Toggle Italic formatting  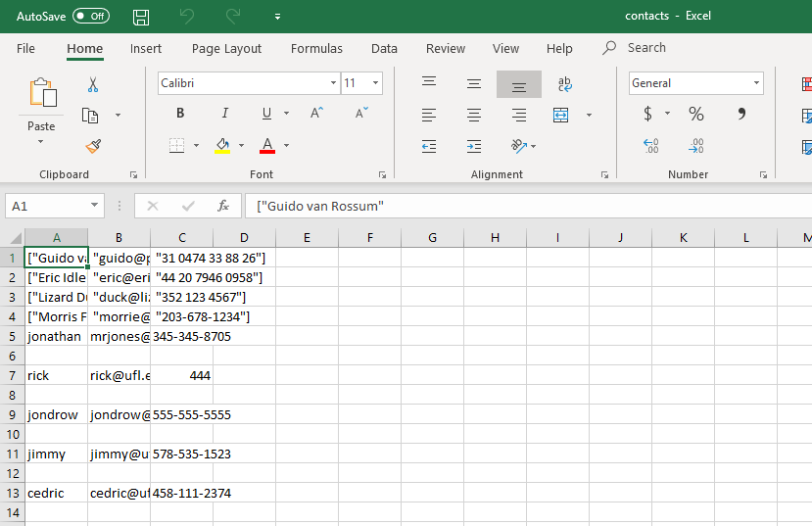[x=224, y=114]
